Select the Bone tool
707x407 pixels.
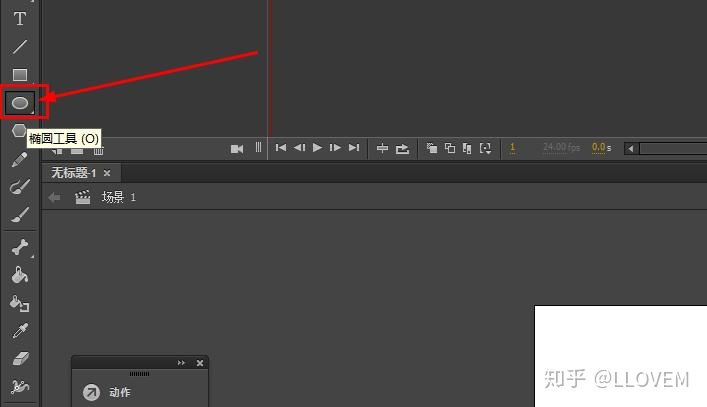pyautogui.click(x=20, y=247)
